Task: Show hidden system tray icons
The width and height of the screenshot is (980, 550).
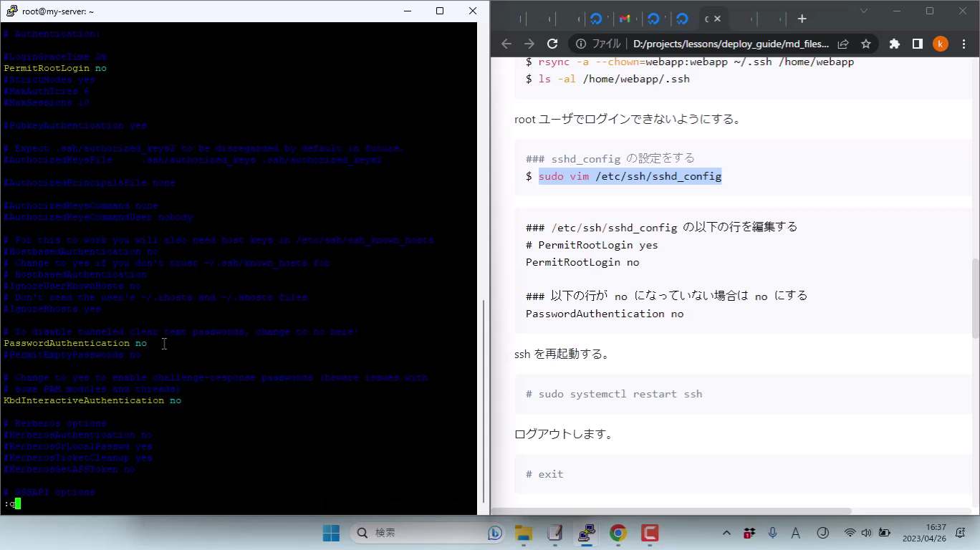Action: 726,533
